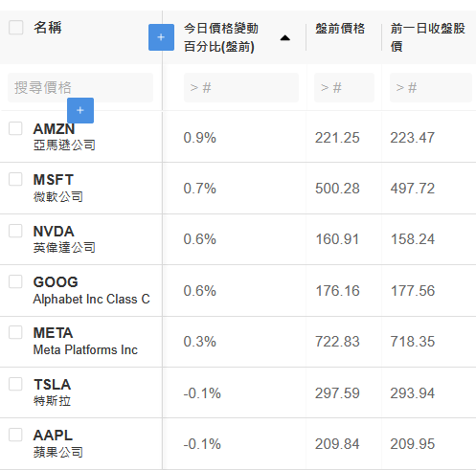Open the TSLA ticker link
This screenshot has width=476, height=470.
click(53, 385)
